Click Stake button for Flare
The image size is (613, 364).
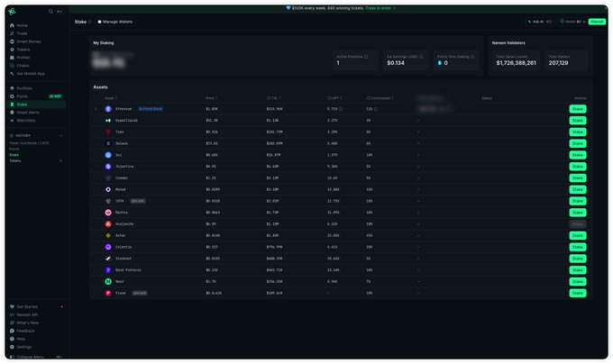(x=578, y=293)
